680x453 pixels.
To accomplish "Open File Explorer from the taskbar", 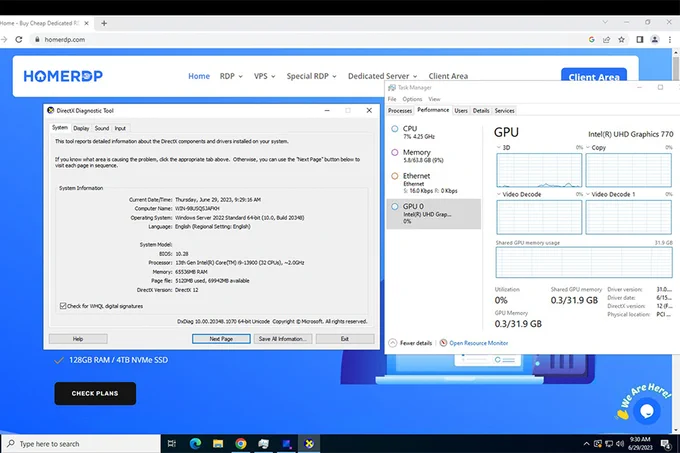I will [218, 443].
